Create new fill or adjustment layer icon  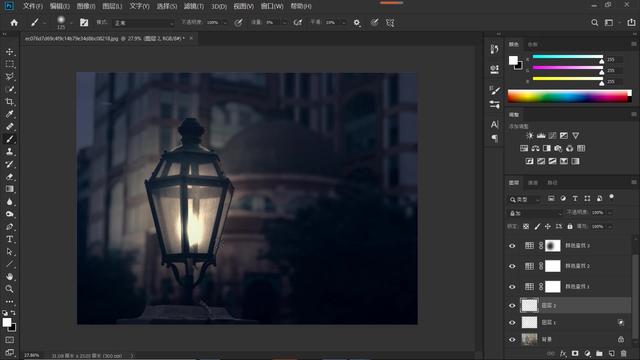tap(587, 353)
